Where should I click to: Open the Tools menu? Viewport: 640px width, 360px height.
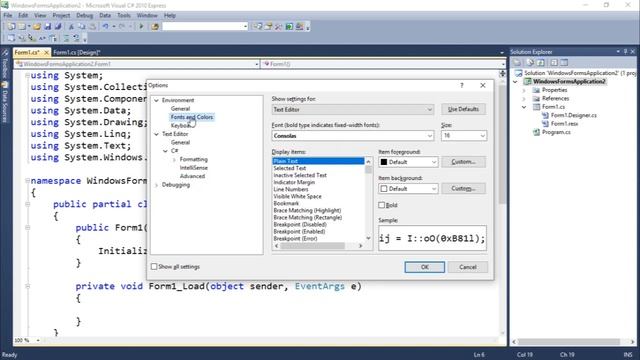(x=124, y=16)
